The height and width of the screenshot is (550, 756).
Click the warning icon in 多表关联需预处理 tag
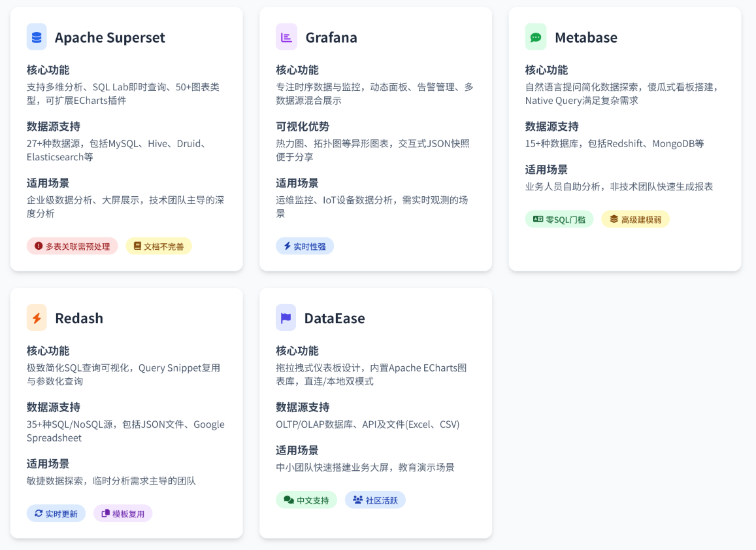pyautogui.click(x=39, y=246)
